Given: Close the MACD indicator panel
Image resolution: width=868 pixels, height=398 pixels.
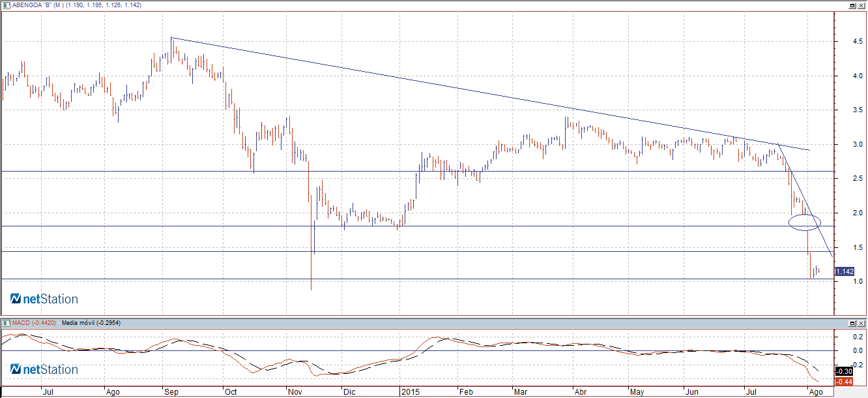Looking at the screenshot, I should (x=861, y=323).
